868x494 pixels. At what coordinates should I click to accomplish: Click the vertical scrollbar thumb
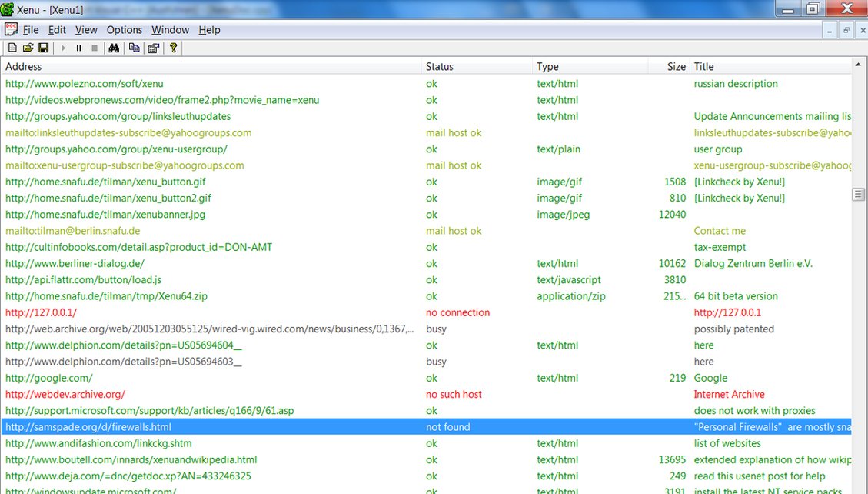pos(858,194)
